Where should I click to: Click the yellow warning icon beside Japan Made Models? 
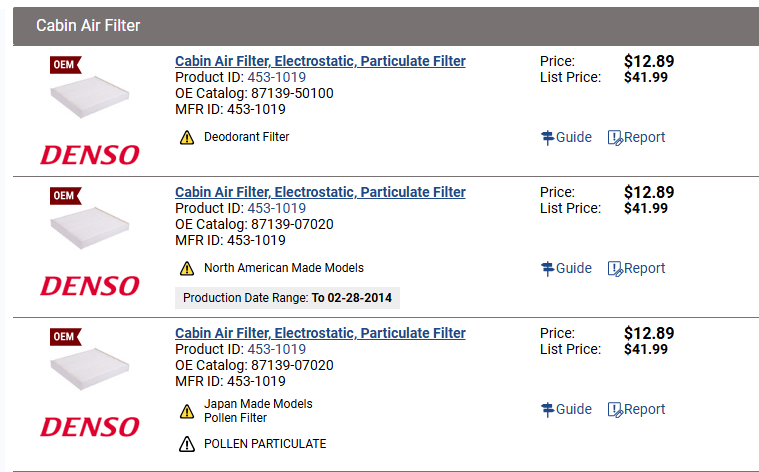pyautogui.click(x=187, y=411)
